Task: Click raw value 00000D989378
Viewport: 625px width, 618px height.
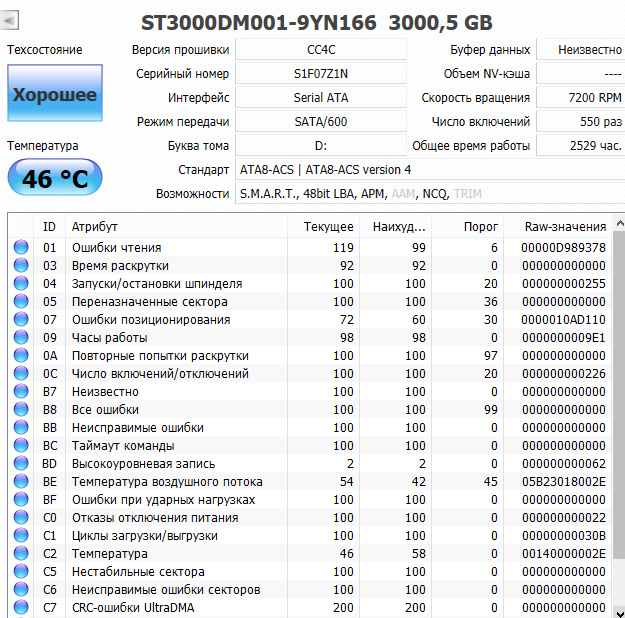Action: pyautogui.click(x=563, y=248)
